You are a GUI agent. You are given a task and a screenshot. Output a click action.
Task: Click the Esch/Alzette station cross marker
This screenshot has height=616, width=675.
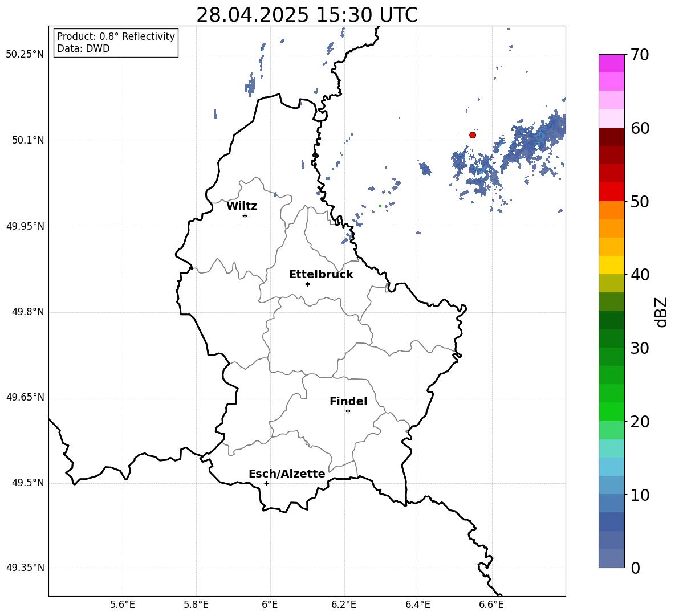pyautogui.click(x=266, y=483)
